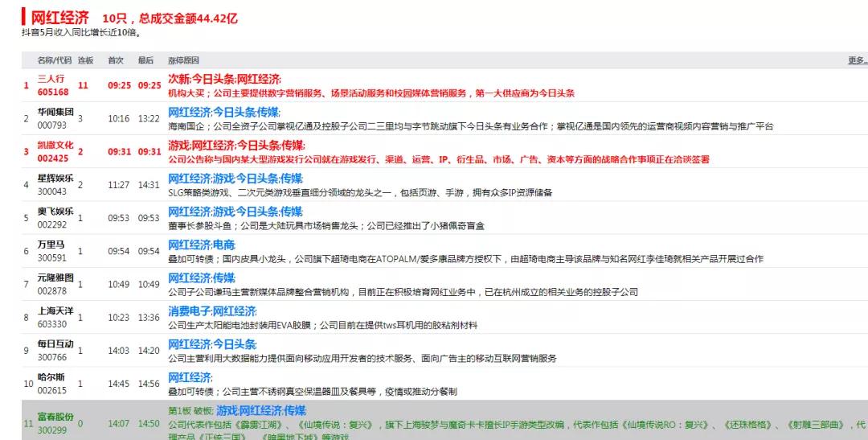Click stock code 300591
Image resolution: width=868 pixels, height=440 pixels.
pos(52,257)
